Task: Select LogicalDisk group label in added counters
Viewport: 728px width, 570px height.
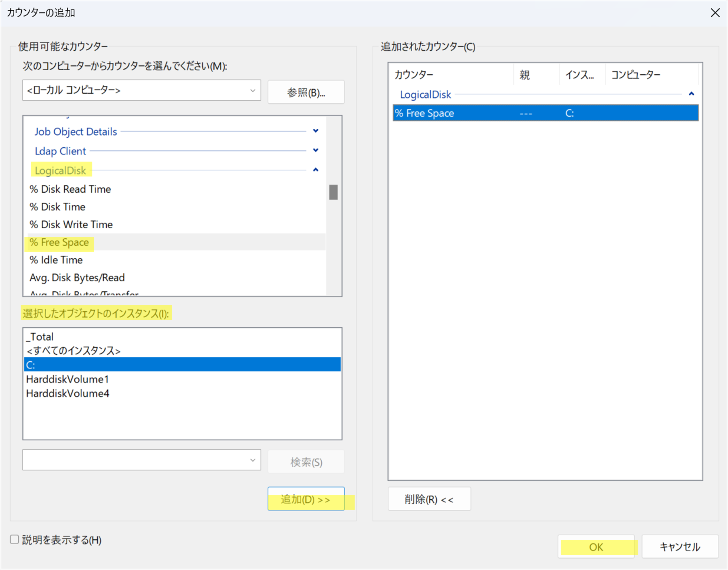Action: point(425,94)
